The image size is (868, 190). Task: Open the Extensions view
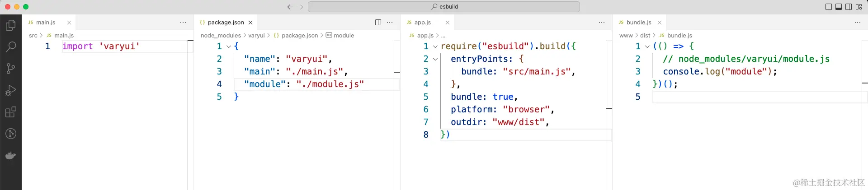tap(10, 112)
